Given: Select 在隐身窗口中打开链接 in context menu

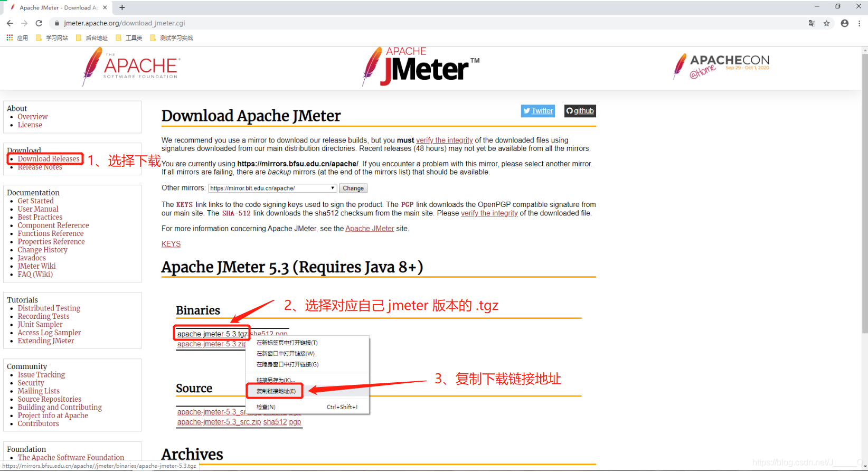Looking at the screenshot, I should click(x=308, y=364).
